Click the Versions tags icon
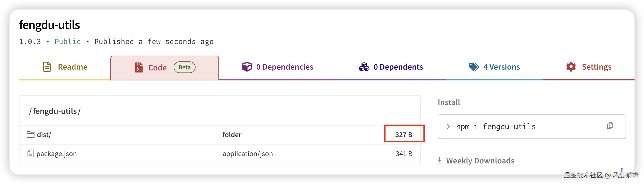The height and width of the screenshot is (184, 644). pyautogui.click(x=474, y=67)
